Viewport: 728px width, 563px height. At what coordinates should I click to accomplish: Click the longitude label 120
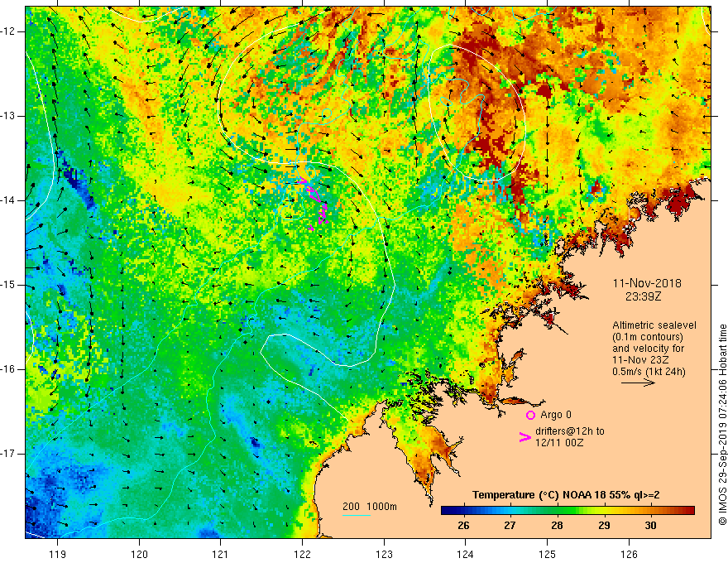coord(139,554)
